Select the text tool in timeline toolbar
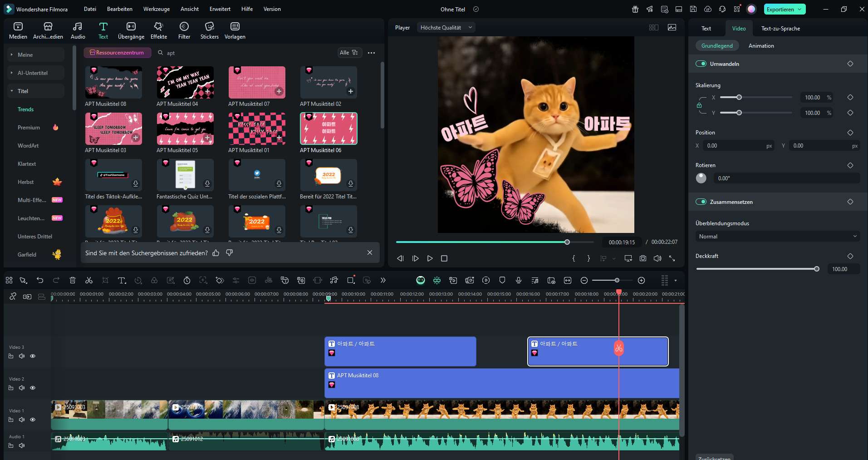Viewport: 868px width, 460px height. coord(122,280)
